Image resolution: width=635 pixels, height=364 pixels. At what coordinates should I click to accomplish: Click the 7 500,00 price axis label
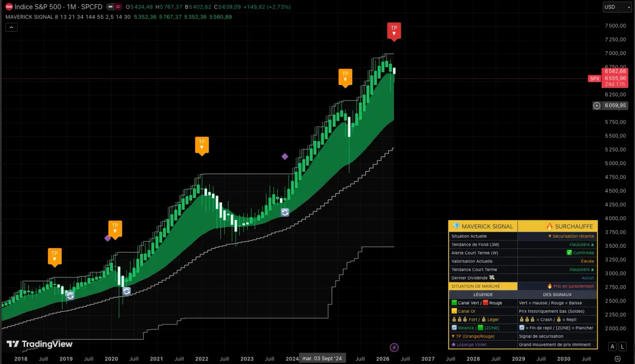[616, 26]
